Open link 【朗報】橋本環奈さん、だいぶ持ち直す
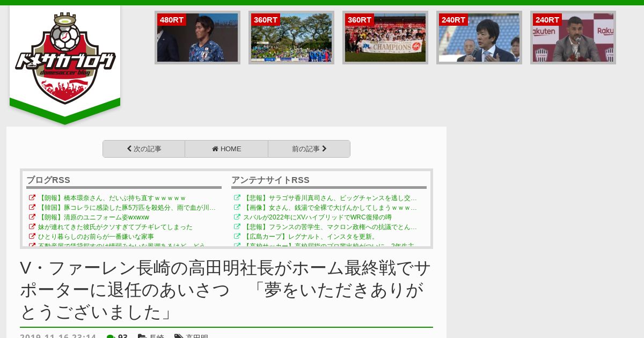 (x=112, y=198)
